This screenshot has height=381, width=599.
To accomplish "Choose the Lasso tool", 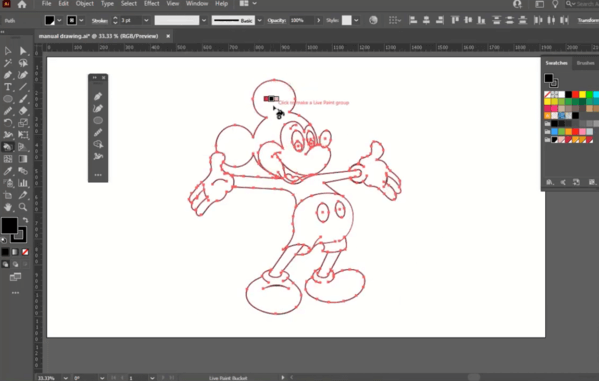I will [23, 63].
